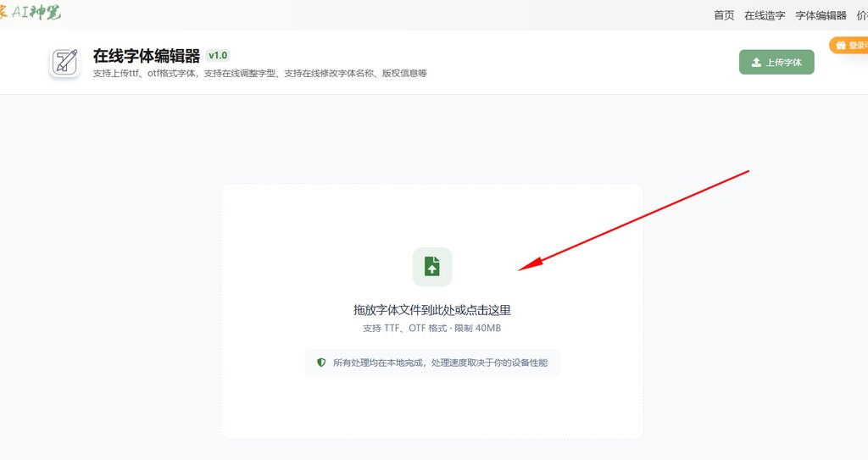This screenshot has height=460, width=868.
Task: Click 拖放字体文件到此处或点击这里 upload text
Action: pos(431,310)
